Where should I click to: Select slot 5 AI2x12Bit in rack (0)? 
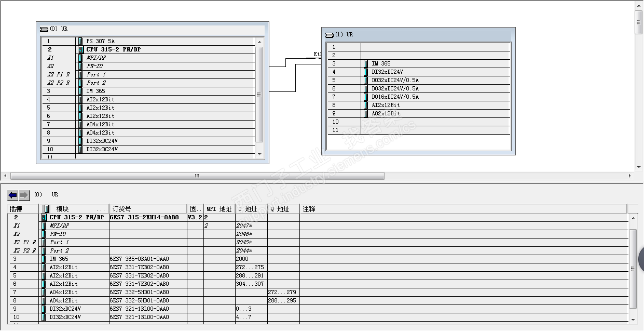coord(148,108)
